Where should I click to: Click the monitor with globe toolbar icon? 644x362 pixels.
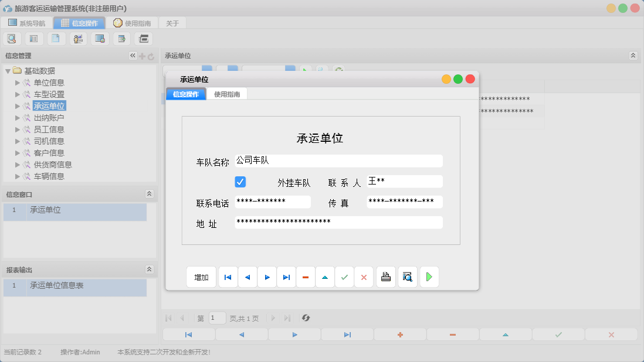tap(99, 38)
